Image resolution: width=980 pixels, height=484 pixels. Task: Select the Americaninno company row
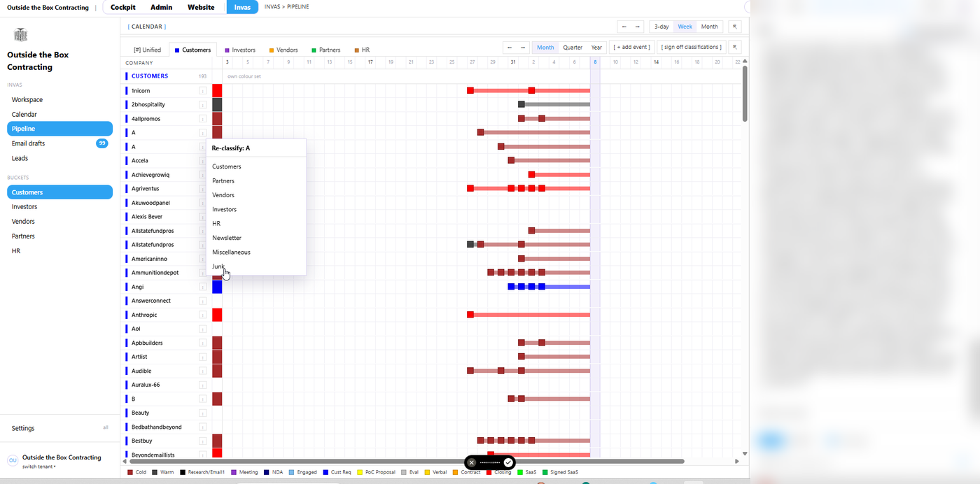click(149, 259)
